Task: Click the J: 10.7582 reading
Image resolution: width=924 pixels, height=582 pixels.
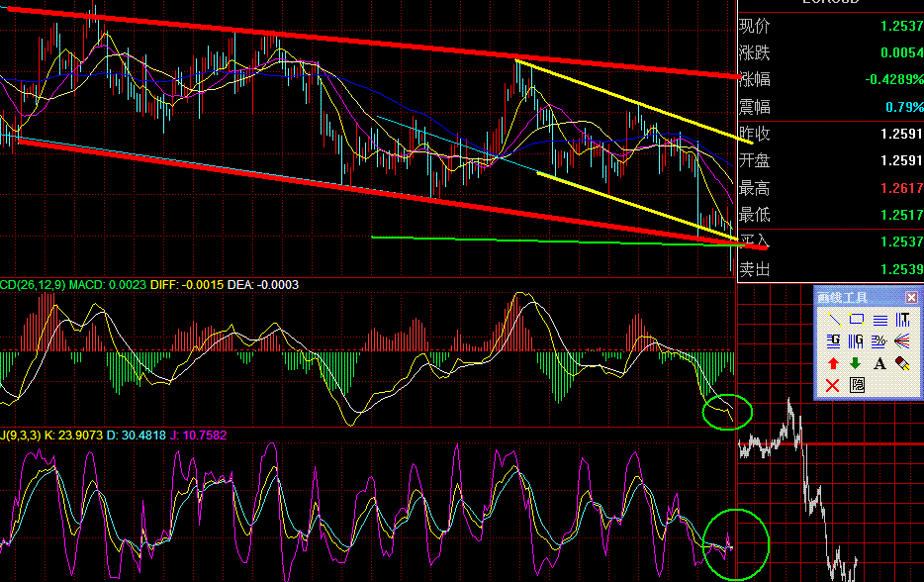Action: [199, 436]
